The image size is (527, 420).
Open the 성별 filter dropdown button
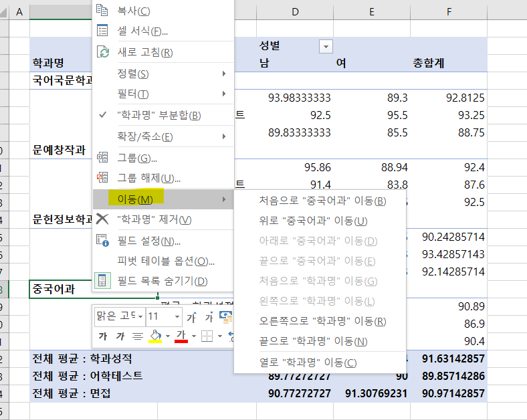[326, 46]
